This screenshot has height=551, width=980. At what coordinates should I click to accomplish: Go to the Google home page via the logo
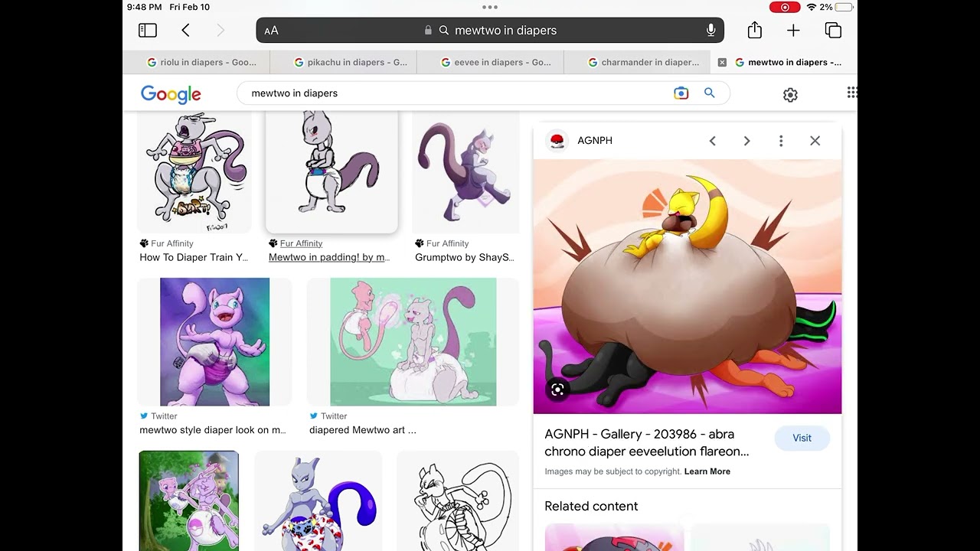171,94
